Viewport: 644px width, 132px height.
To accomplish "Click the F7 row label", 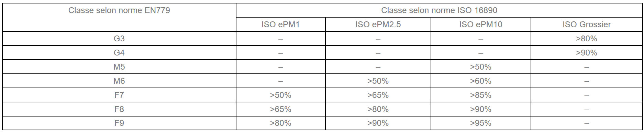I will [119, 95].
